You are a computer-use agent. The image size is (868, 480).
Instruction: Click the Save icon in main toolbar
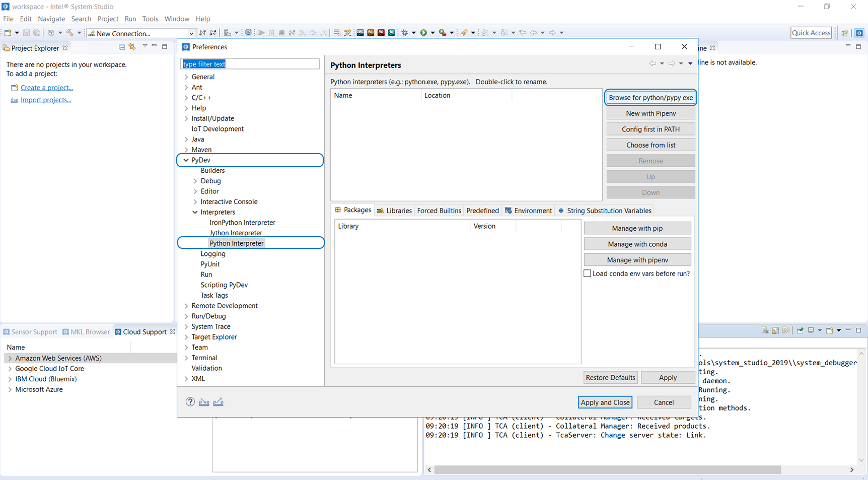(26, 33)
